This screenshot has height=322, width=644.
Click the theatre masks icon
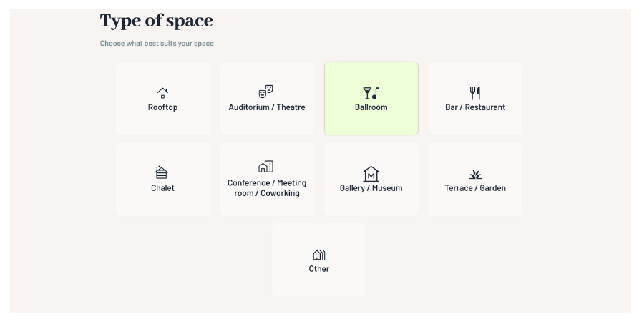(265, 92)
